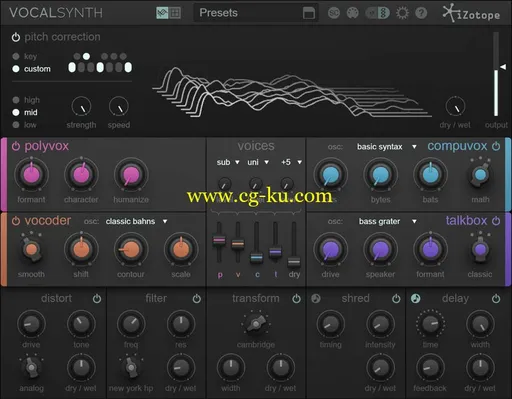Toggle the delay effect power
This screenshot has height=399, width=512.
[496, 298]
